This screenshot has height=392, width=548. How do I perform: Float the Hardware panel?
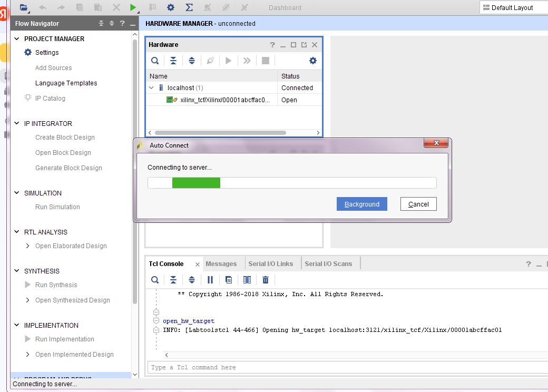tap(304, 45)
